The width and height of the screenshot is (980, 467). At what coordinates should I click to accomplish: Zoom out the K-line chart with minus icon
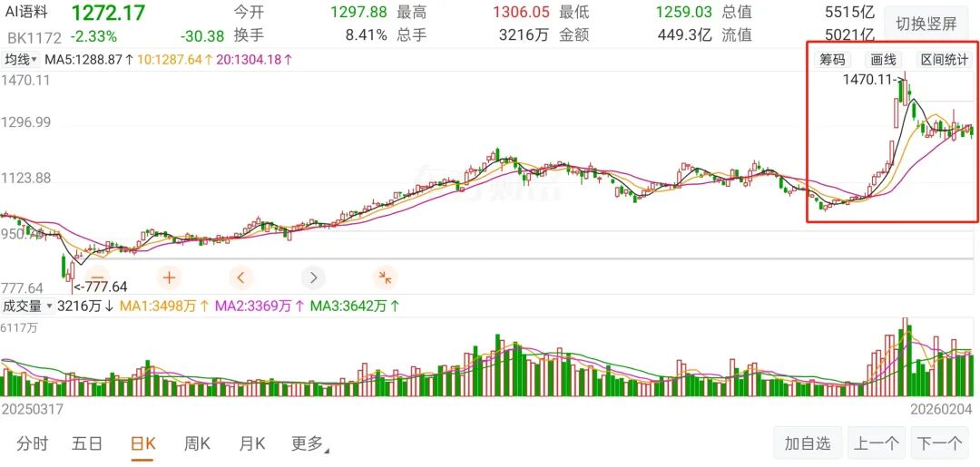coord(97,277)
